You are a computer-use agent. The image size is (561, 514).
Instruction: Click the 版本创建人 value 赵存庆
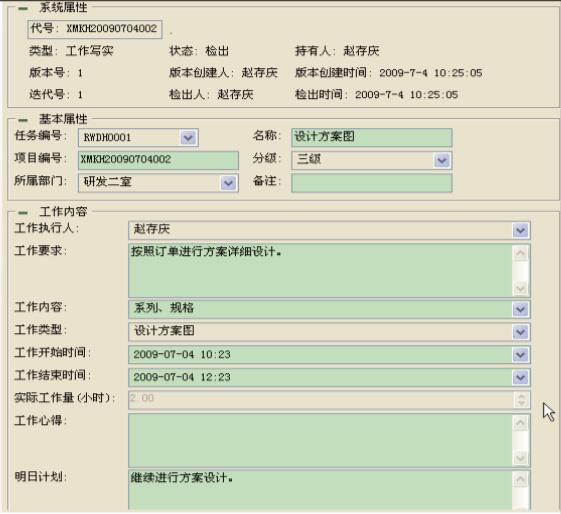[260, 73]
